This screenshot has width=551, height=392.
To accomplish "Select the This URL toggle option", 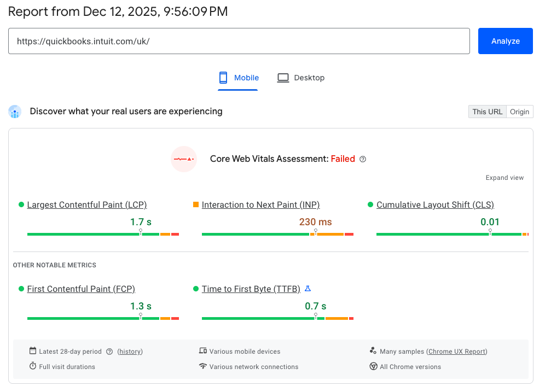I will pos(487,112).
